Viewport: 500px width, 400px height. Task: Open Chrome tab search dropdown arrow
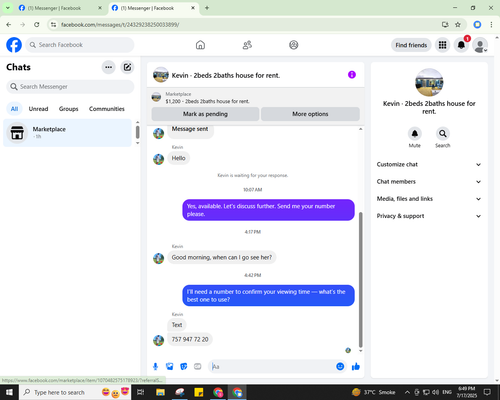[7, 8]
